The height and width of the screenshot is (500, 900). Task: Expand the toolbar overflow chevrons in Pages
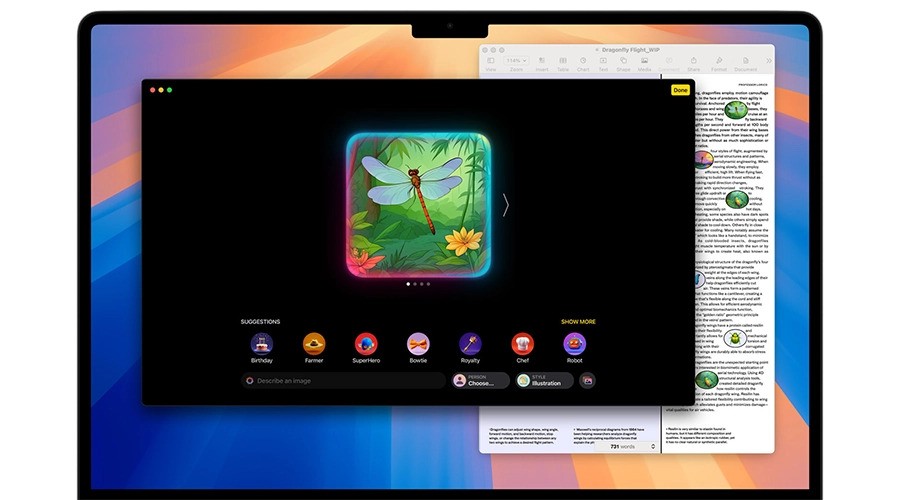point(769,61)
